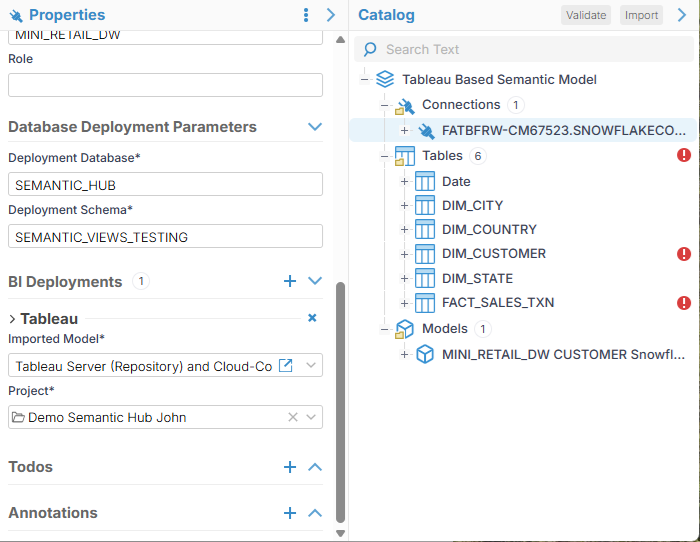Open the Project dropdown list
700x542 pixels.
311,417
